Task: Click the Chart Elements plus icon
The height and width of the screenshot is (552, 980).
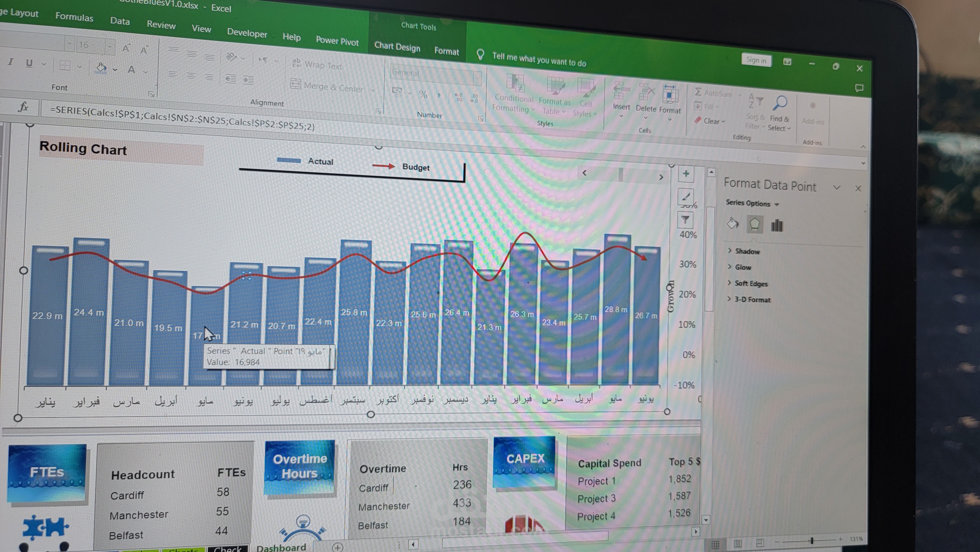Action: (686, 174)
